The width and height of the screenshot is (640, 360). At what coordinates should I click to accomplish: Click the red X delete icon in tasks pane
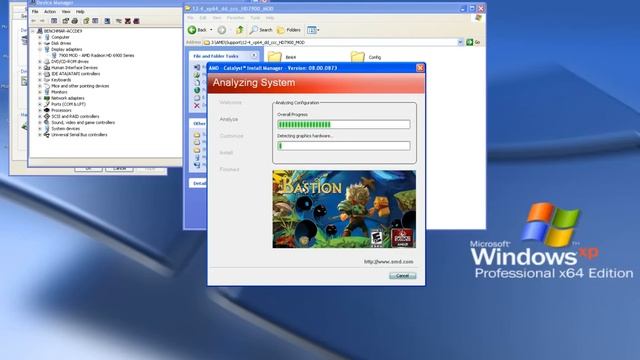(197, 105)
